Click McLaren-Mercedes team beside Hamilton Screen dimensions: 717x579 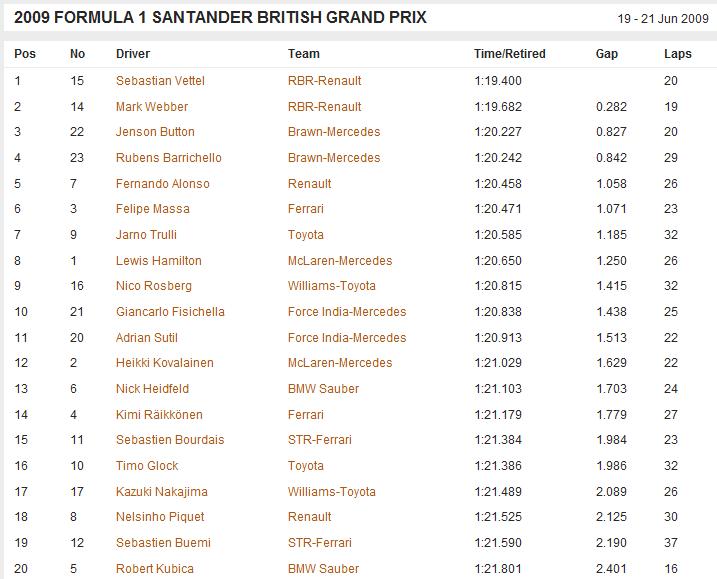point(340,261)
